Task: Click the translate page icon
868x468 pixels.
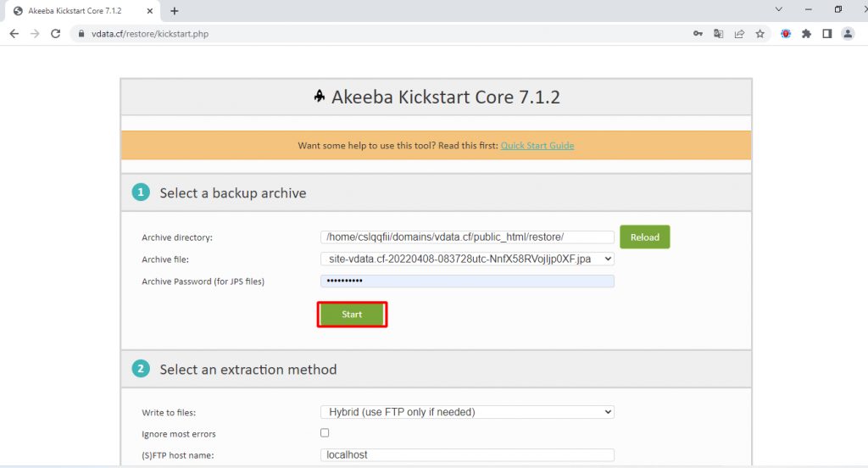Action: click(719, 34)
